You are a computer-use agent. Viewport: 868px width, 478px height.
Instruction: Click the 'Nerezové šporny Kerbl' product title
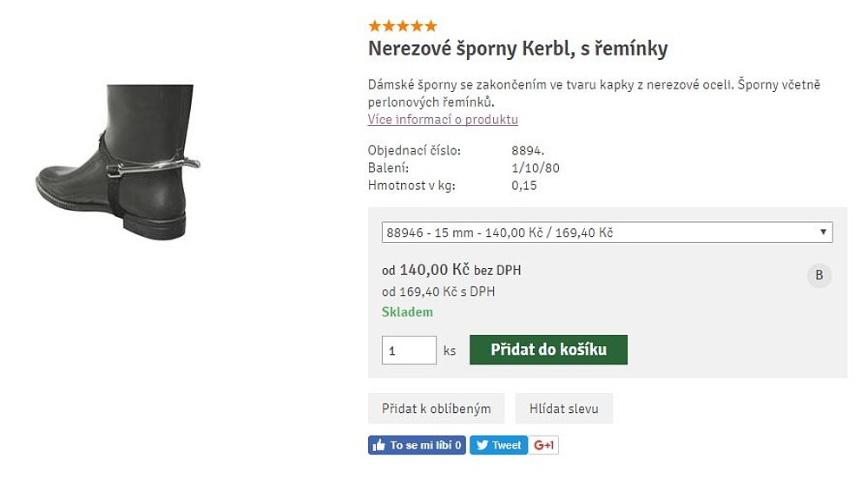[x=517, y=49]
